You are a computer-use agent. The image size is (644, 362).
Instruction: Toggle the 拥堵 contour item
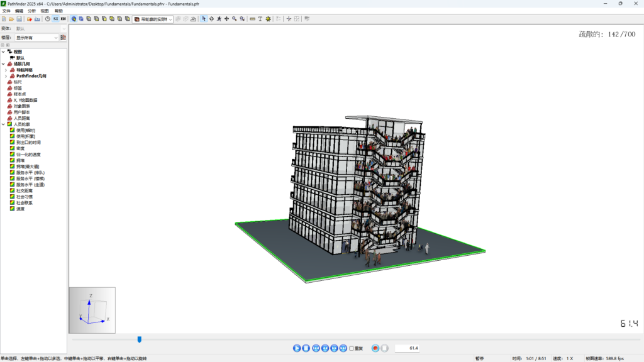pos(20,160)
